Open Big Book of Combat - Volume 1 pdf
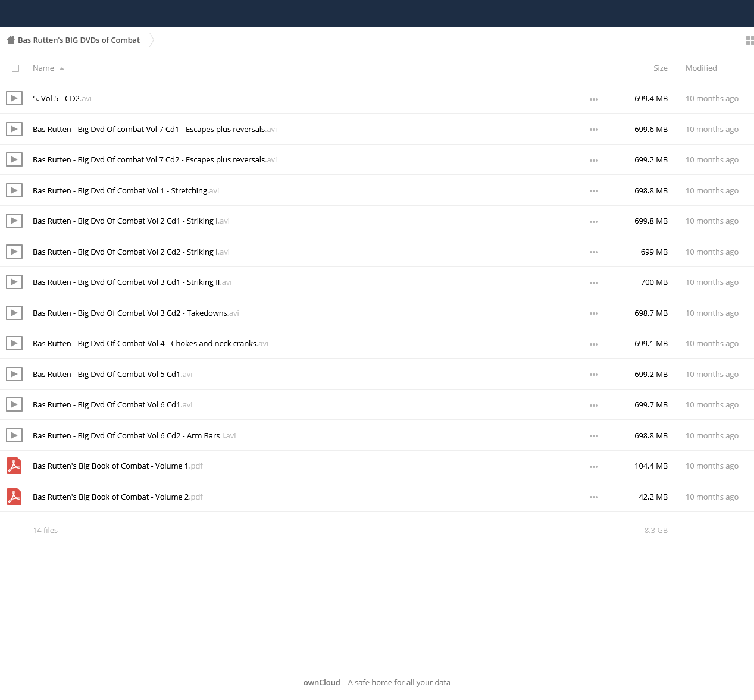The image size is (754, 700). 118,466
